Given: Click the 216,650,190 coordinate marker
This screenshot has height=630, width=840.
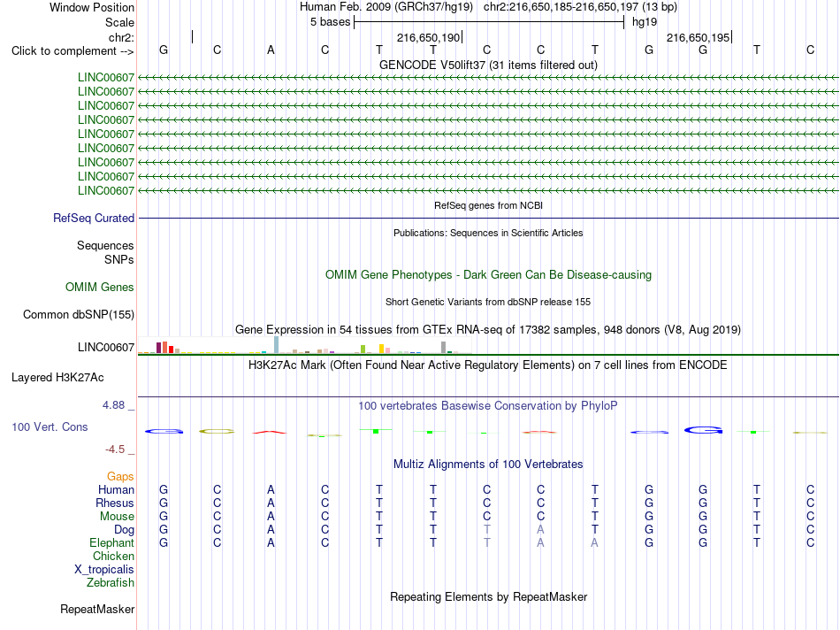Looking at the screenshot, I should (x=429, y=37).
